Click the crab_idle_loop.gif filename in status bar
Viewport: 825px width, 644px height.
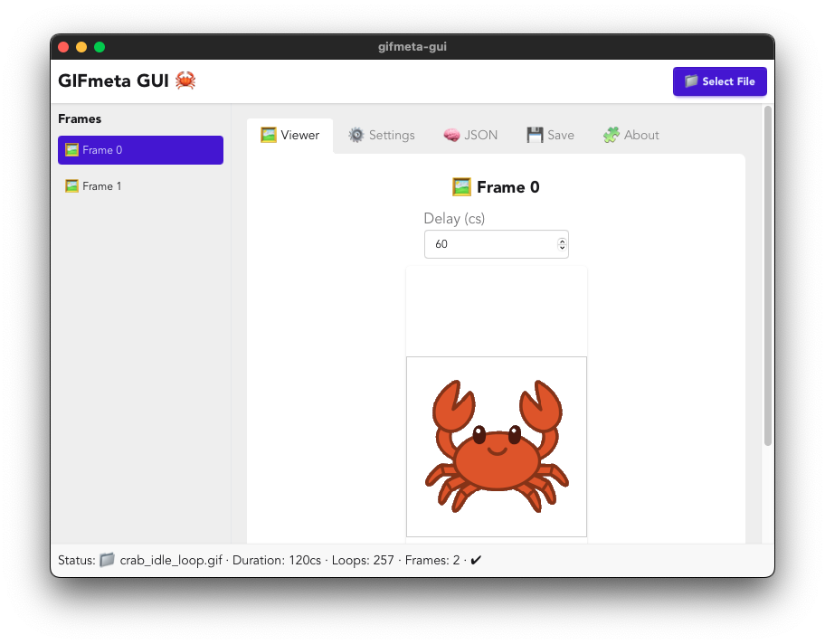pyautogui.click(x=168, y=560)
